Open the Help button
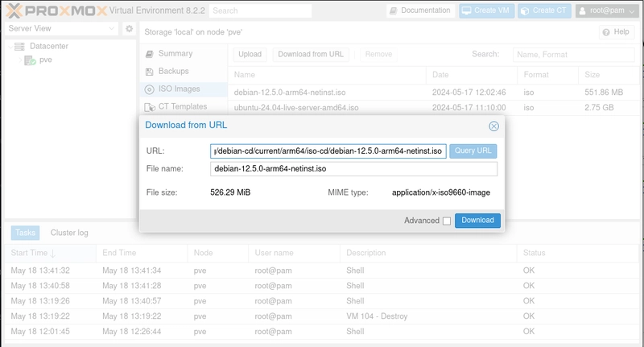644x347 pixels. pyautogui.click(x=616, y=32)
